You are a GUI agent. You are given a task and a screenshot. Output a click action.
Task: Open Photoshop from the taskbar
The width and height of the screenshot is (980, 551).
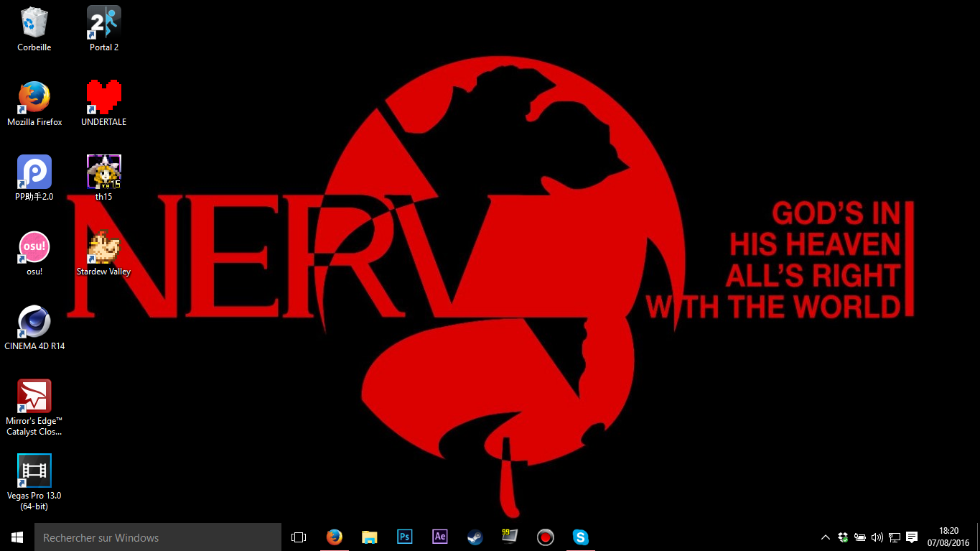click(405, 537)
